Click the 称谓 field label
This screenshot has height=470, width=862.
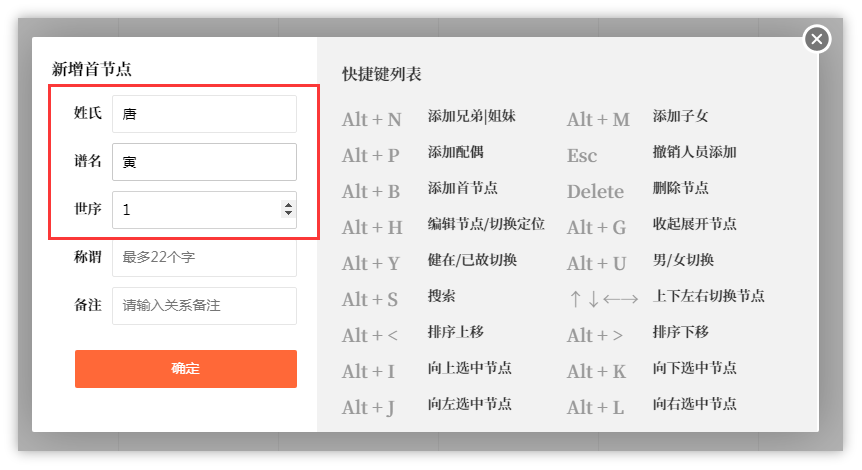click(x=88, y=257)
